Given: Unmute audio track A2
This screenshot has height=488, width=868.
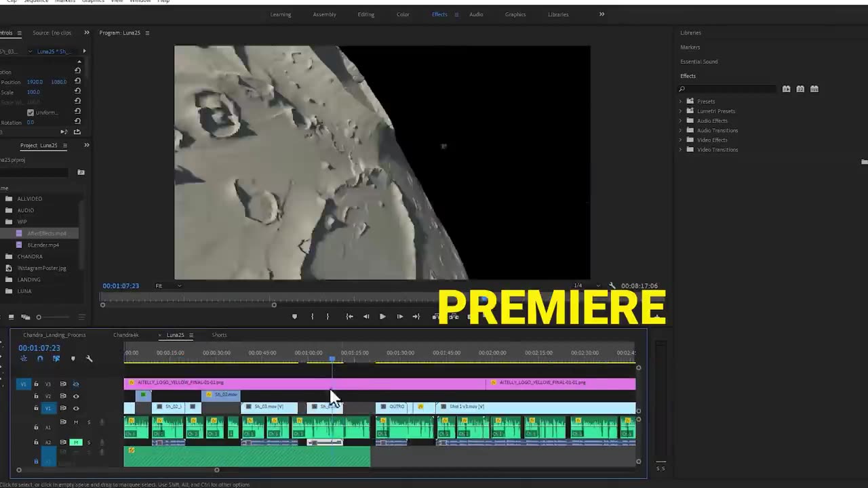Looking at the screenshot, I should [76, 442].
